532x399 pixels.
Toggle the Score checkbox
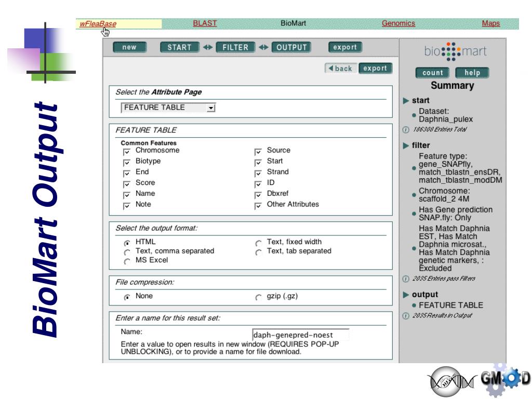pyautogui.click(x=127, y=184)
